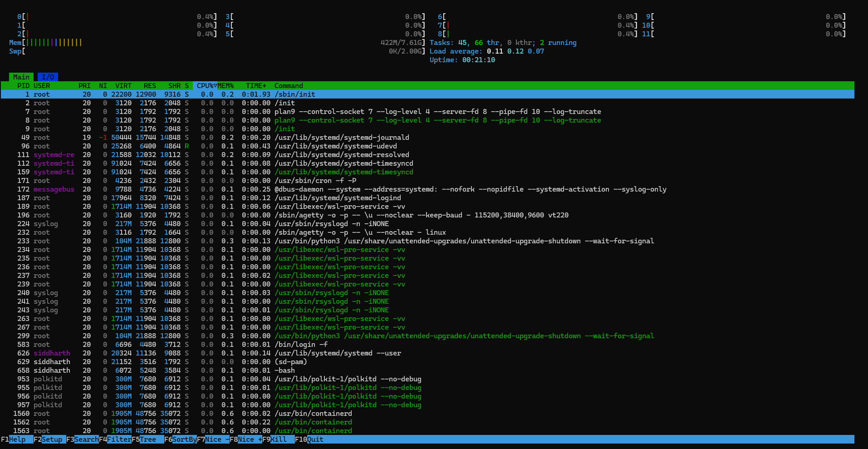Click F3 Search in bottom bar
This screenshot has height=449, width=868.
pyautogui.click(x=86, y=439)
